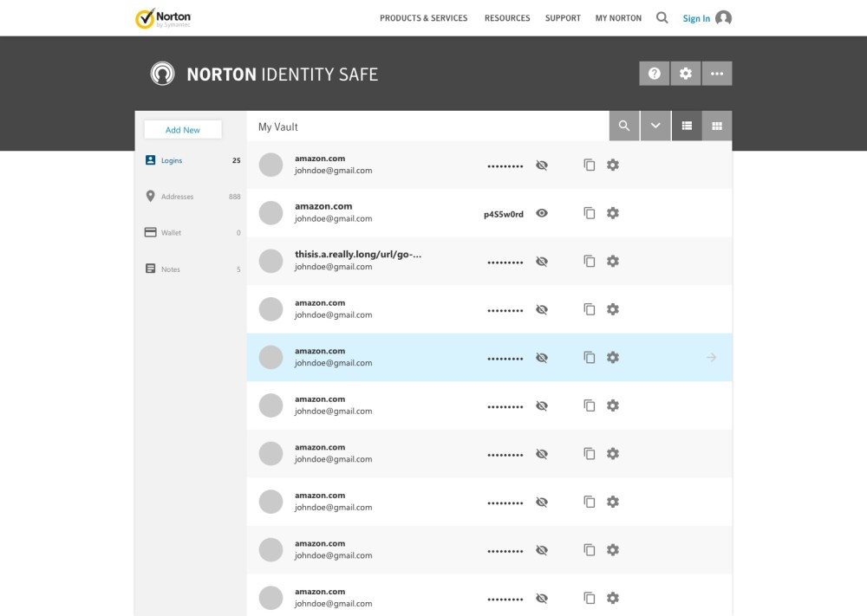Expand the vault sort dropdown chevron
Viewport: 867px width, 616px height.
(x=655, y=126)
